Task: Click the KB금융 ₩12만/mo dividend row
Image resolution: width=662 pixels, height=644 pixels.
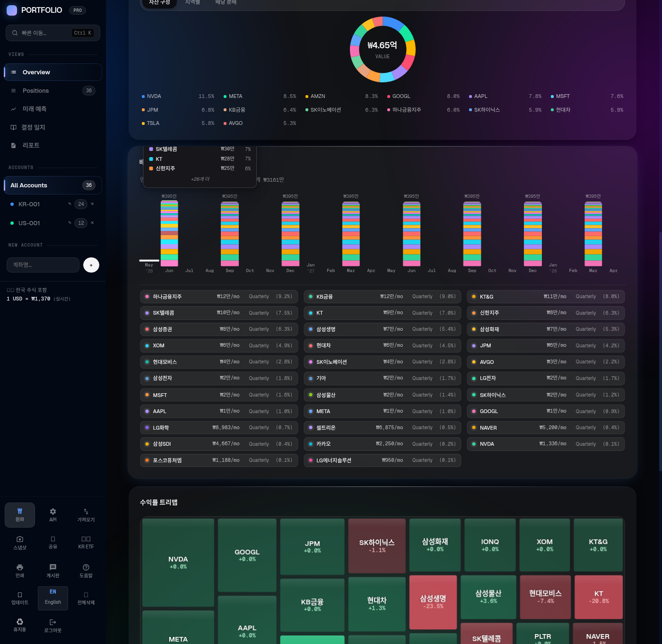Action: pyautogui.click(x=383, y=297)
